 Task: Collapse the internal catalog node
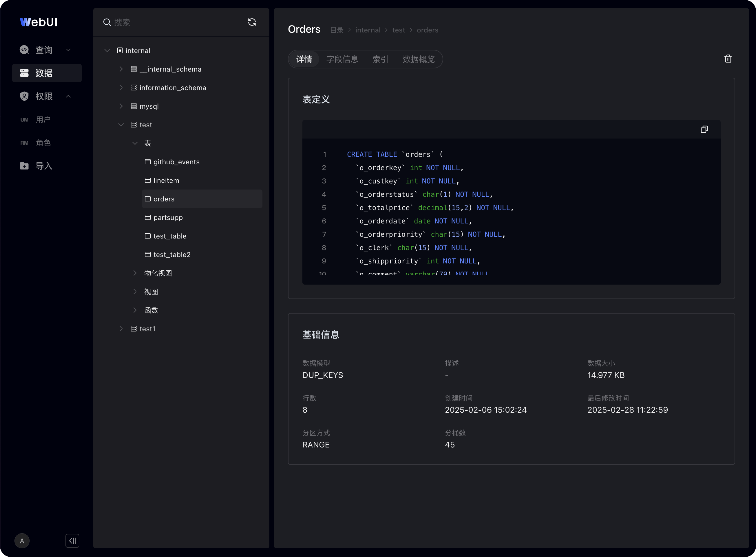pos(107,51)
